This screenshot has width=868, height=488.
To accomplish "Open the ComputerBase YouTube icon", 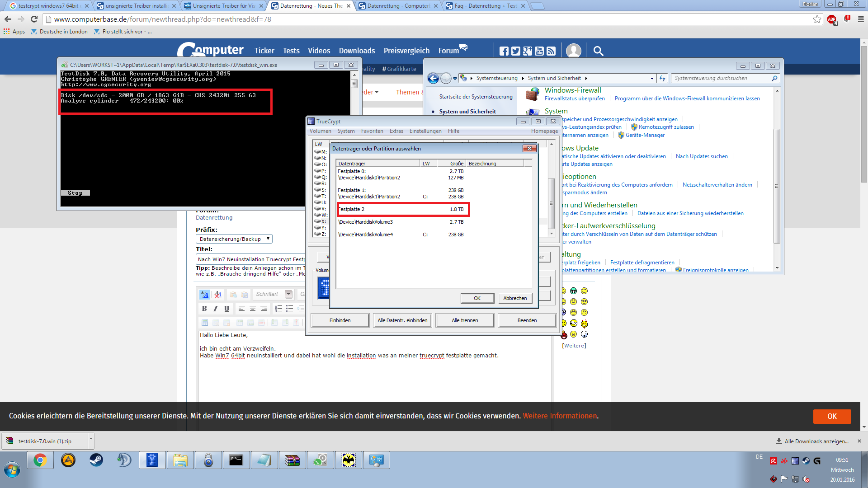I will (x=539, y=51).
